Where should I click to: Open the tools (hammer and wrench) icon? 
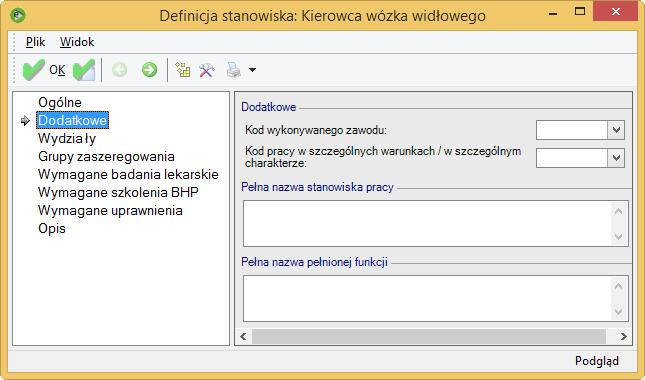tap(207, 70)
